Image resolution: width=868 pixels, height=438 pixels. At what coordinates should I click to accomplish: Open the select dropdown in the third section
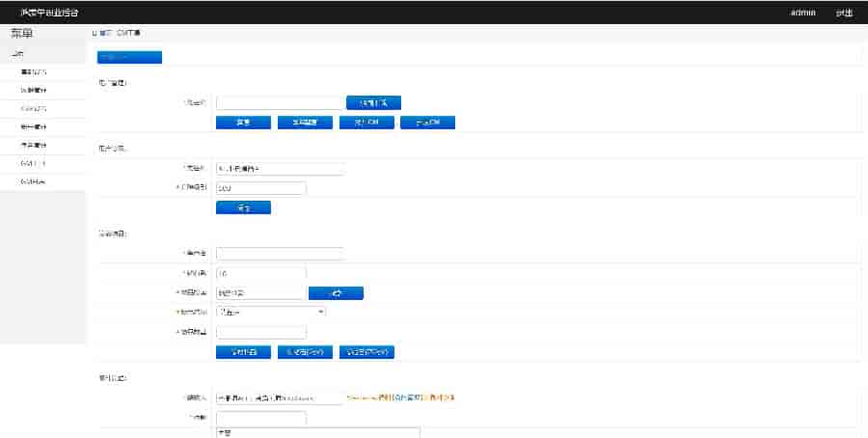pos(271,312)
